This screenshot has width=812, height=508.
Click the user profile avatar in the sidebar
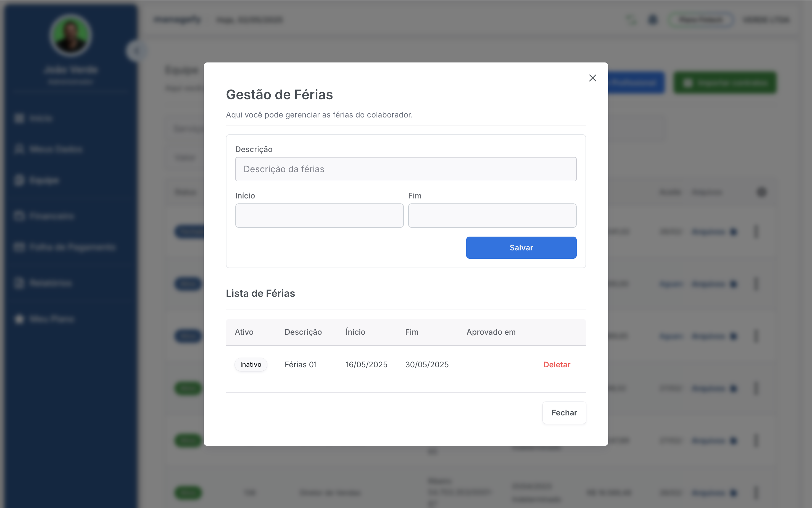[x=70, y=35]
